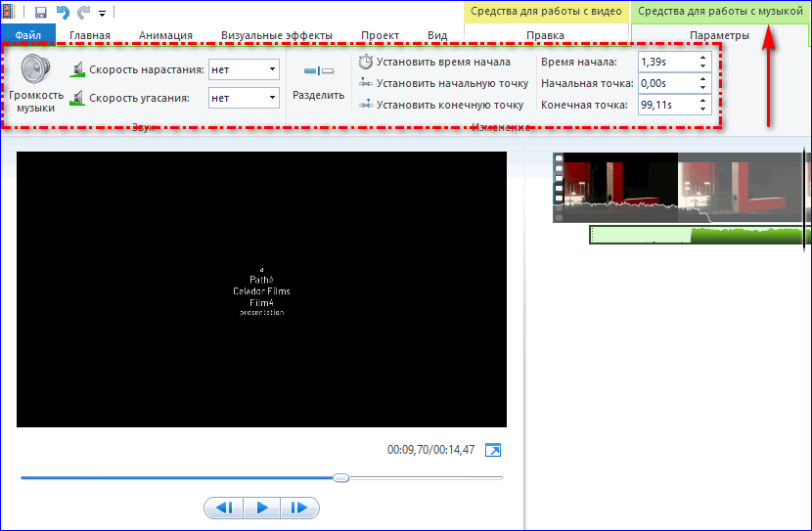Image resolution: width=812 pixels, height=531 pixels.
Task: Switch to the Анимация tab
Action: 165,36
